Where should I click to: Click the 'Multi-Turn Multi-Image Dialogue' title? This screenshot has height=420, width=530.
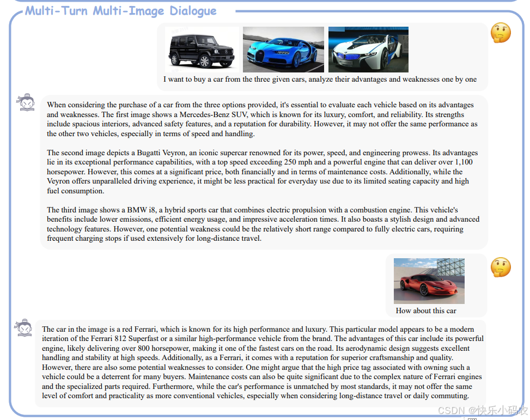click(x=121, y=11)
